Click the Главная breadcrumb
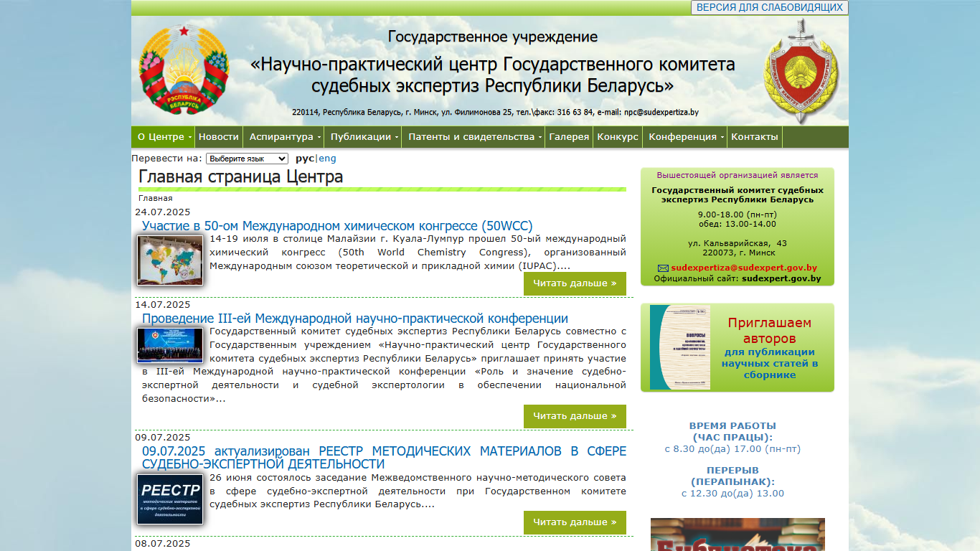The image size is (980, 551). pos(156,198)
